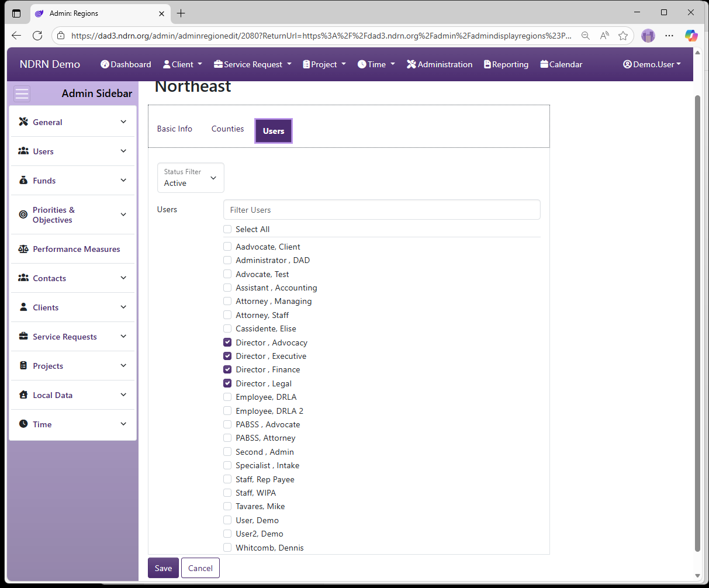Screen dimensions: 709x588
Task: Expand the Funds section chevron
Action: pyautogui.click(x=123, y=180)
